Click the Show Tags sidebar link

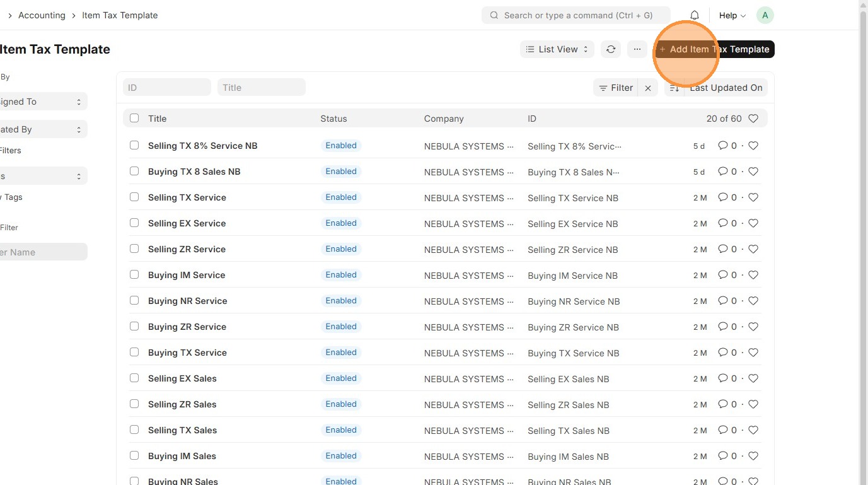tap(11, 197)
